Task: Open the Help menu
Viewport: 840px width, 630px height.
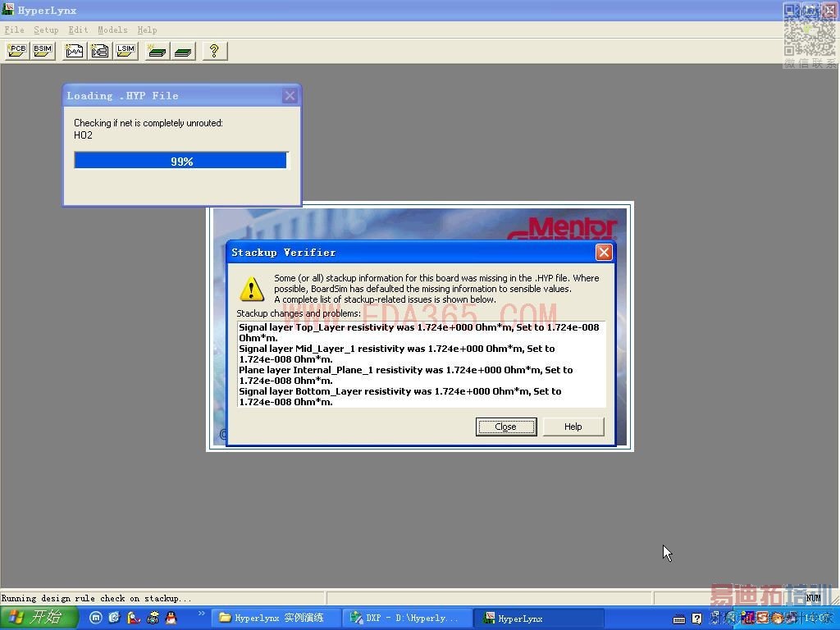Action: tap(147, 30)
